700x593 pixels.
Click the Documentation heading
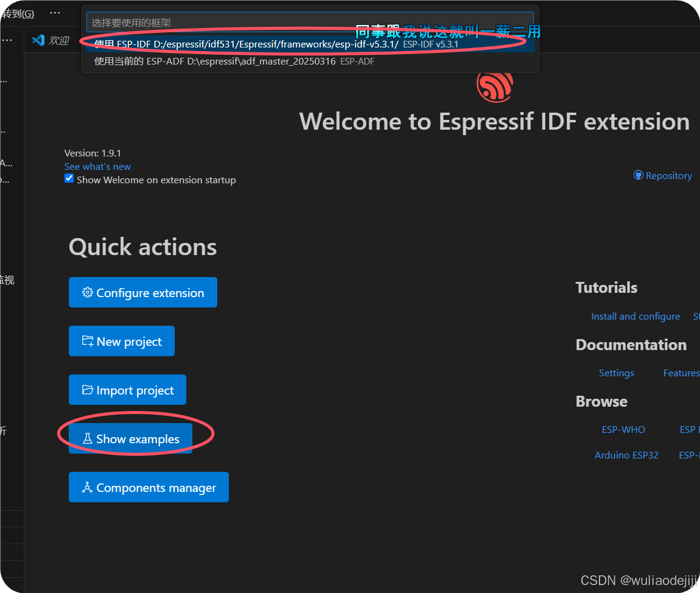tap(631, 345)
